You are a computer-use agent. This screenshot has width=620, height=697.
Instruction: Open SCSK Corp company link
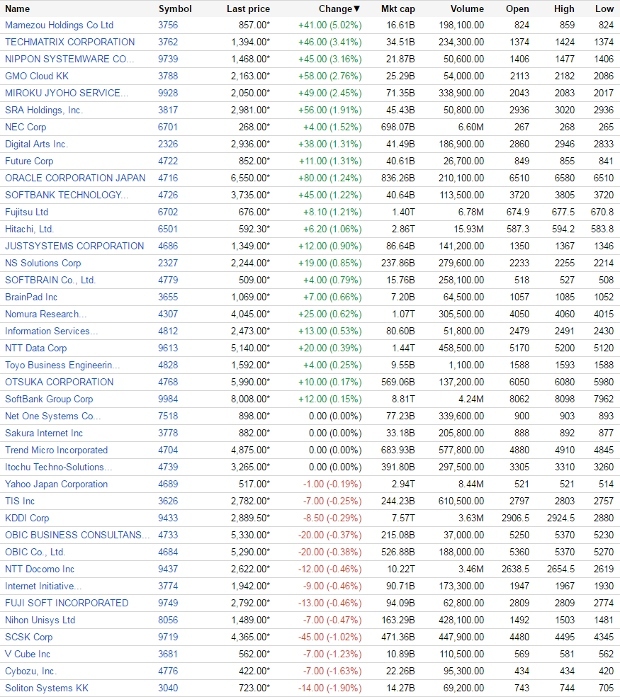coord(29,637)
